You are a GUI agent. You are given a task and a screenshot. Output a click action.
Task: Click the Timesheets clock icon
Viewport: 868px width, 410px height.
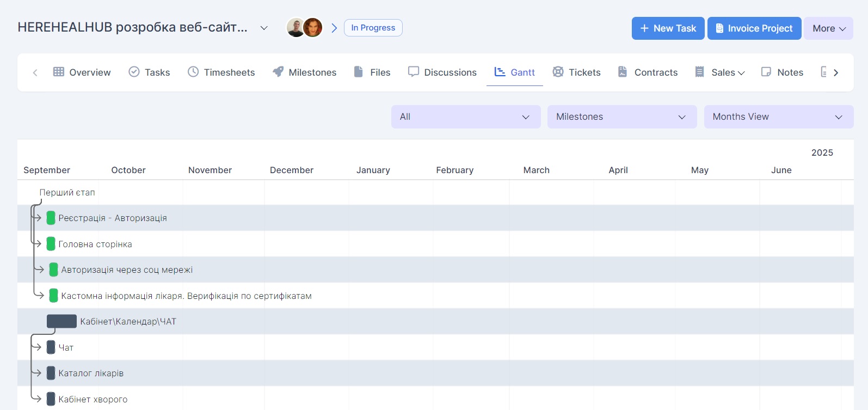(193, 72)
